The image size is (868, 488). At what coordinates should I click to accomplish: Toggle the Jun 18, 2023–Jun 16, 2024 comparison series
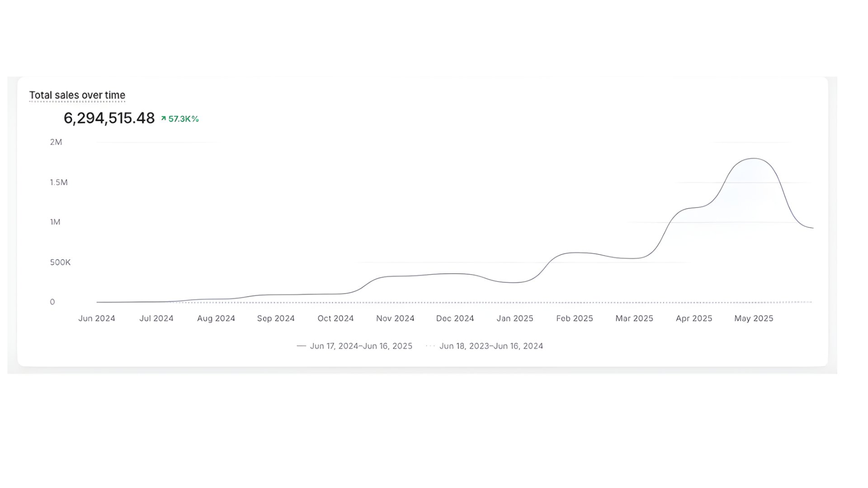(x=491, y=346)
